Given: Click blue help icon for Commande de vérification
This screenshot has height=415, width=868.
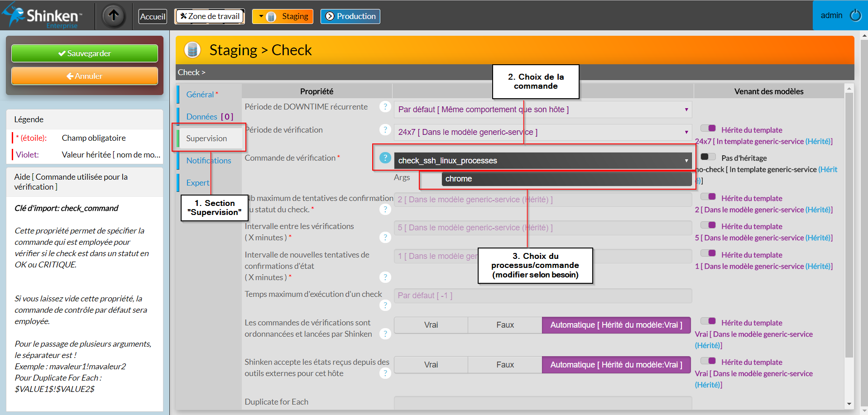Looking at the screenshot, I should [x=385, y=157].
